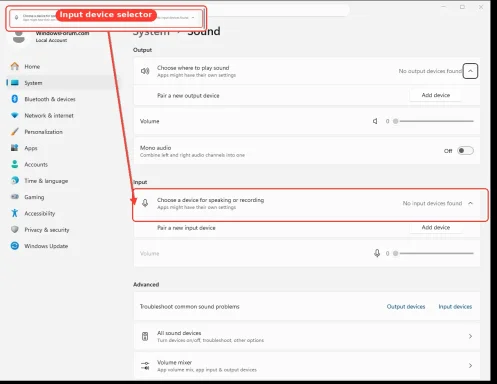The image size is (497, 384).
Task: Click the Gaming controller icon
Action: coord(15,197)
